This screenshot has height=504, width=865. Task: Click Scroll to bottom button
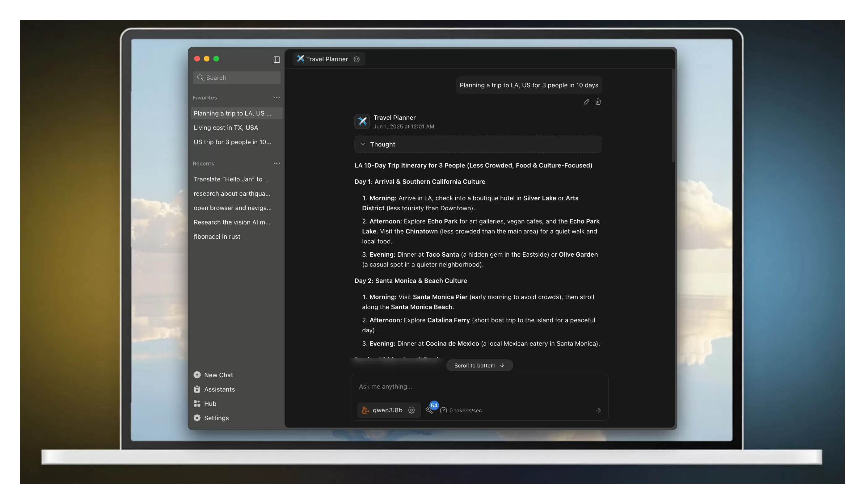pyautogui.click(x=479, y=365)
